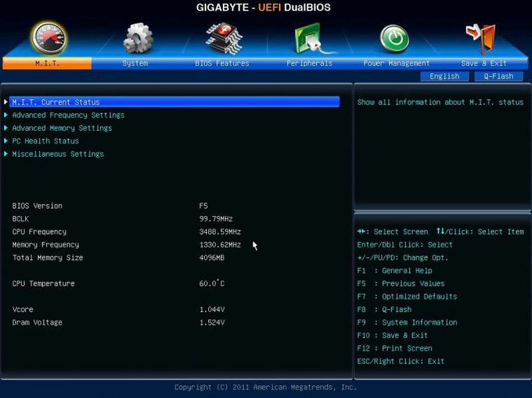
Task: Select the Power Management tab
Action: 396,62
